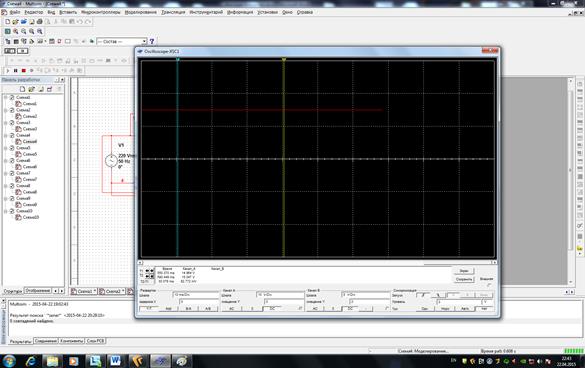Click the purple question mark Help icon
Viewport: 585px width, 368px height.
pyautogui.click(x=152, y=41)
